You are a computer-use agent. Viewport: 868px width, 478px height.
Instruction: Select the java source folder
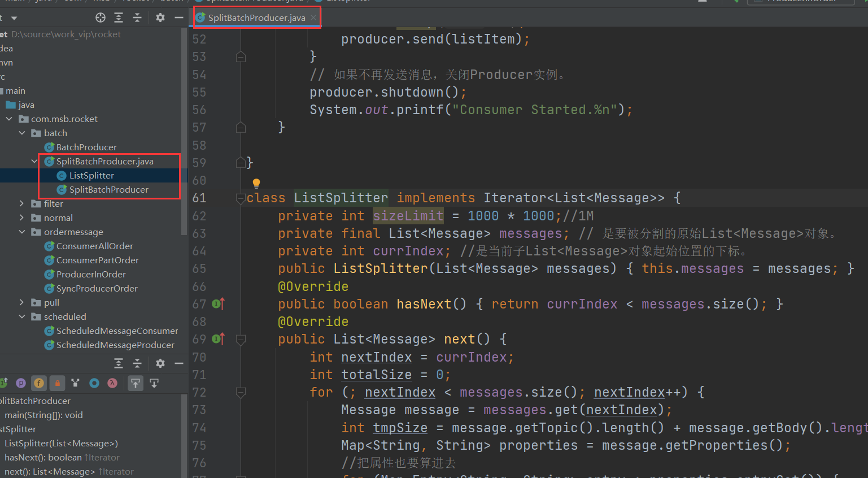[x=26, y=105]
